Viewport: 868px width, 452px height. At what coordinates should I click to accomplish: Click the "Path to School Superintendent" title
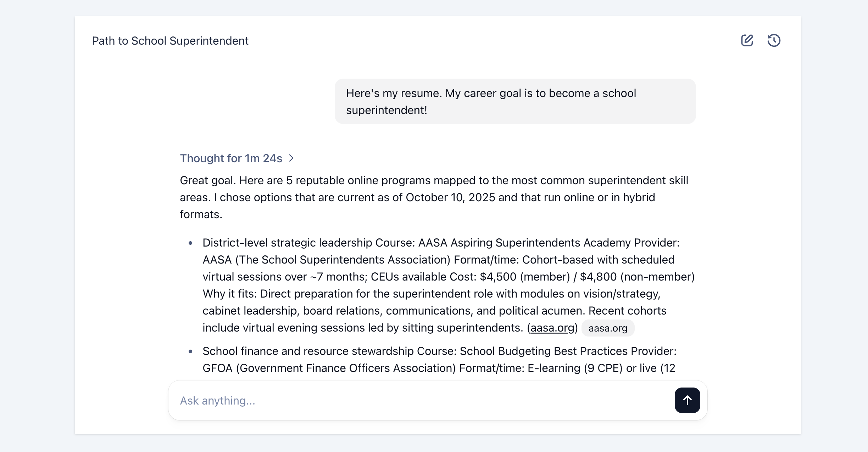(x=170, y=41)
